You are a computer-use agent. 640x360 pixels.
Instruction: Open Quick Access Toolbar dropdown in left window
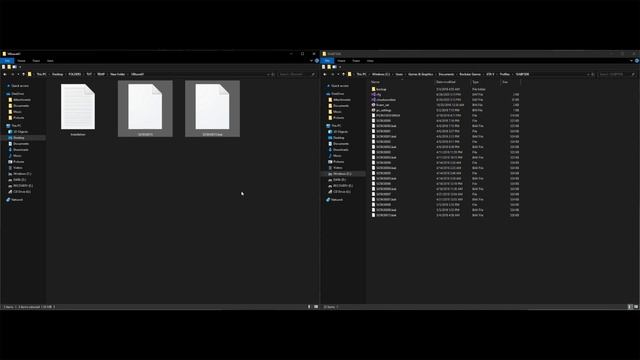pyautogui.click(x=20, y=67)
